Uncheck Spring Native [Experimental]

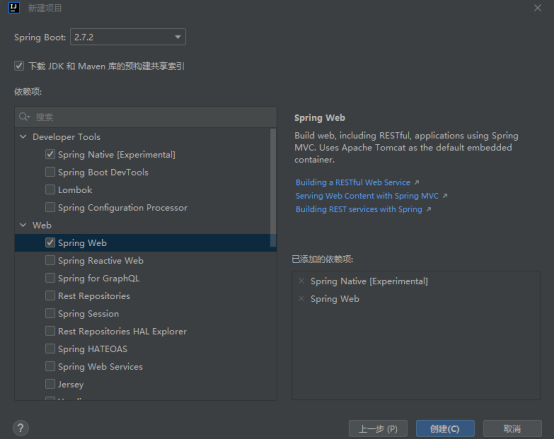point(50,154)
